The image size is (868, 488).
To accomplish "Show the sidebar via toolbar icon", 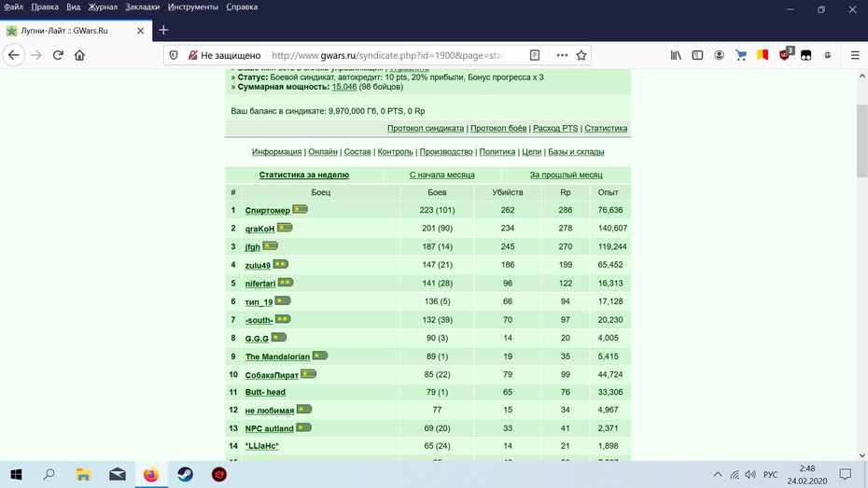I will pos(697,55).
